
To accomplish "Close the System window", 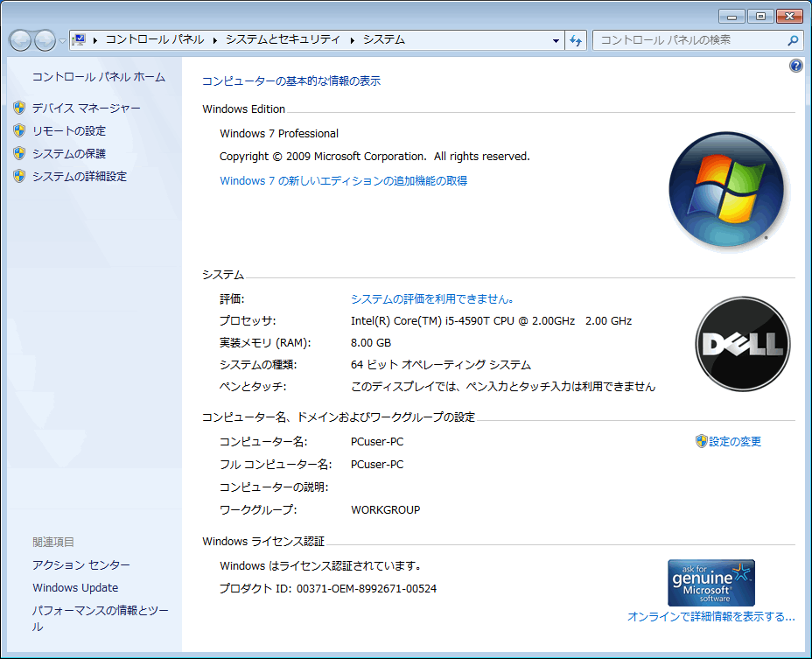I will (x=789, y=17).
